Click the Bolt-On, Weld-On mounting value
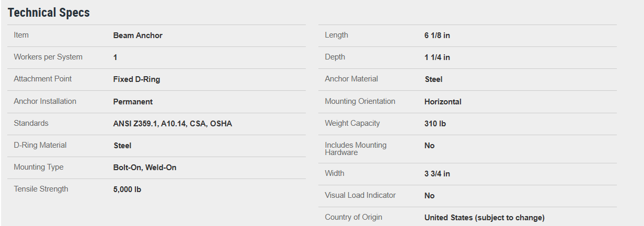The height and width of the screenshot is (226, 644). [x=145, y=168]
